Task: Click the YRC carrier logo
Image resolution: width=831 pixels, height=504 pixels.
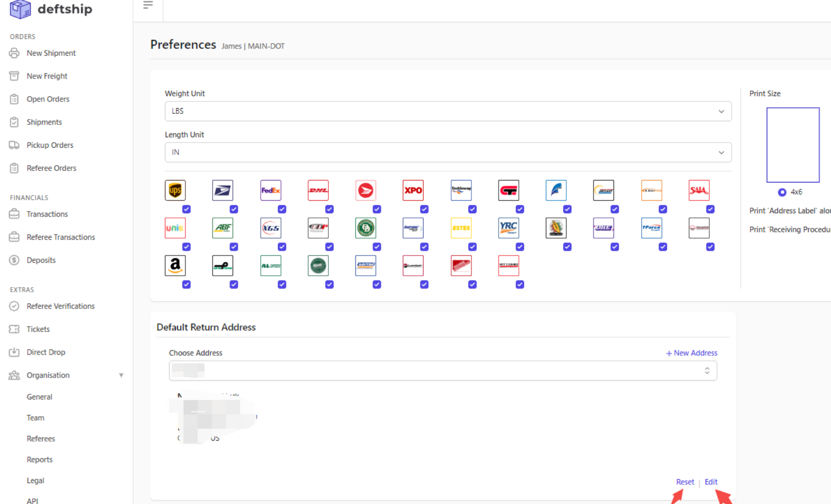Action: [x=508, y=228]
